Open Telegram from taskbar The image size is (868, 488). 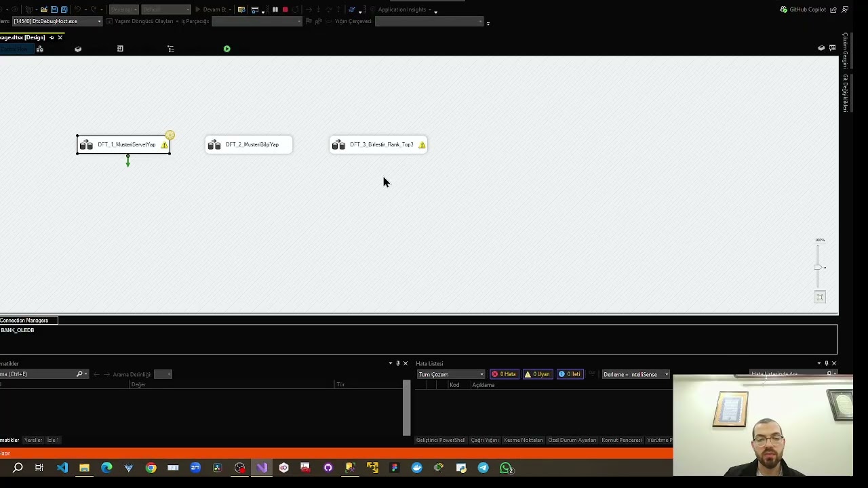tap(483, 468)
